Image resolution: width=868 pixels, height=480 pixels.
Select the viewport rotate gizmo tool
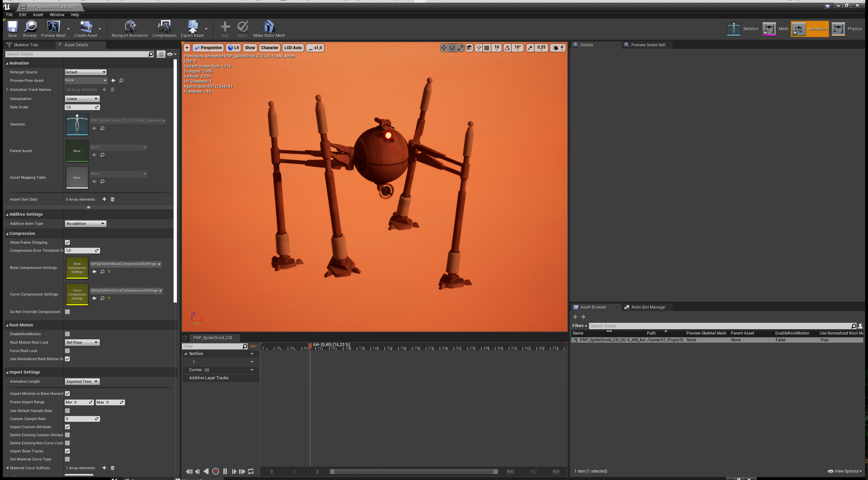[x=452, y=48]
